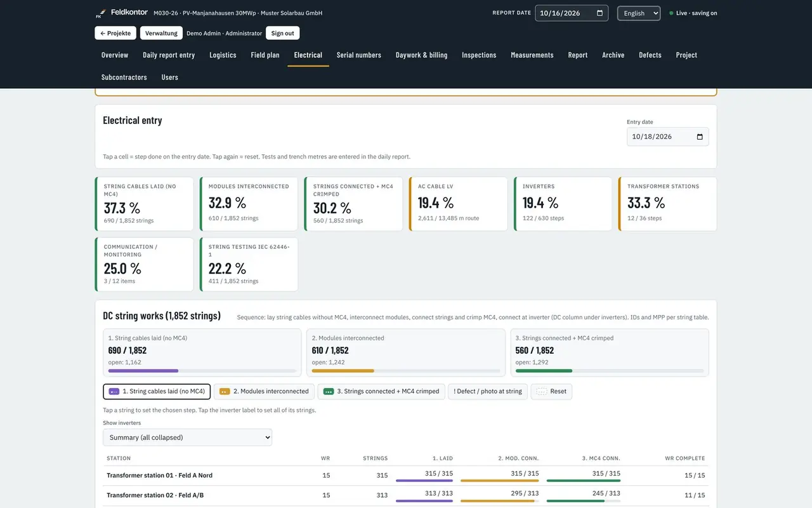The image size is (812, 508).
Task: Expand the Show inverters summary dropdown
Action: [188, 438]
